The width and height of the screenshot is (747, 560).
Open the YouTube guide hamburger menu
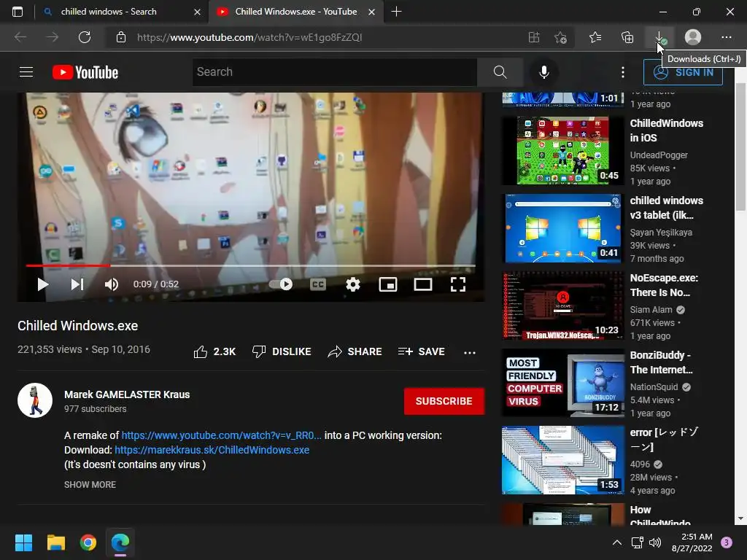click(x=26, y=72)
